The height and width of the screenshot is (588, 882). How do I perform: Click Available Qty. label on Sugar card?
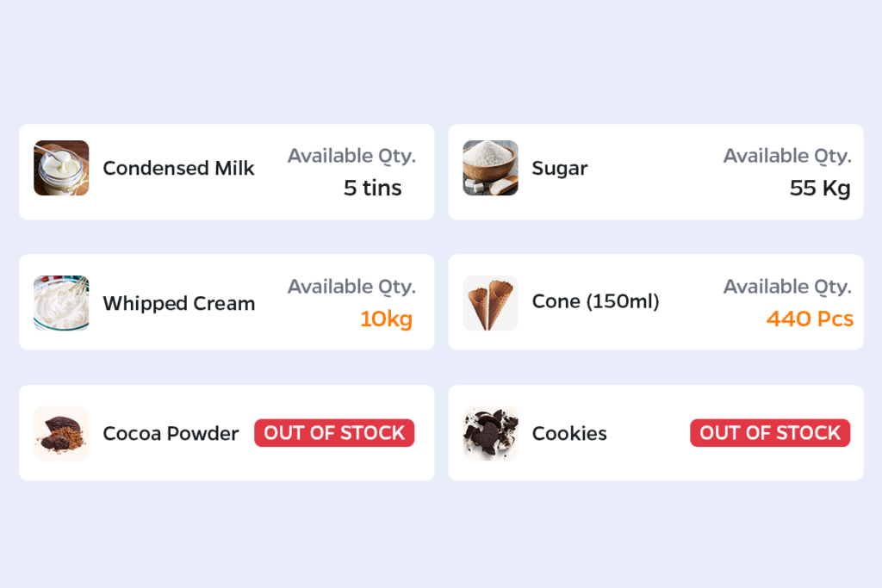[x=787, y=156]
